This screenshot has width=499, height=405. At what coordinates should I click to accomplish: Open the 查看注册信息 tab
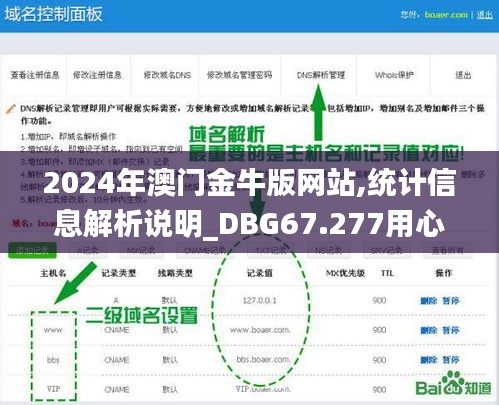[35, 75]
